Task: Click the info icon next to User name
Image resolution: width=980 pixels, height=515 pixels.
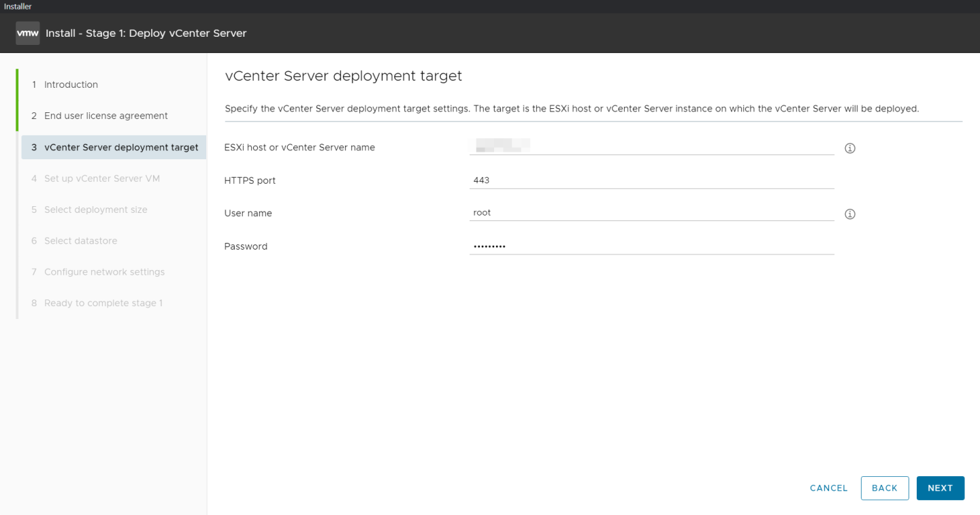Action: pos(849,214)
